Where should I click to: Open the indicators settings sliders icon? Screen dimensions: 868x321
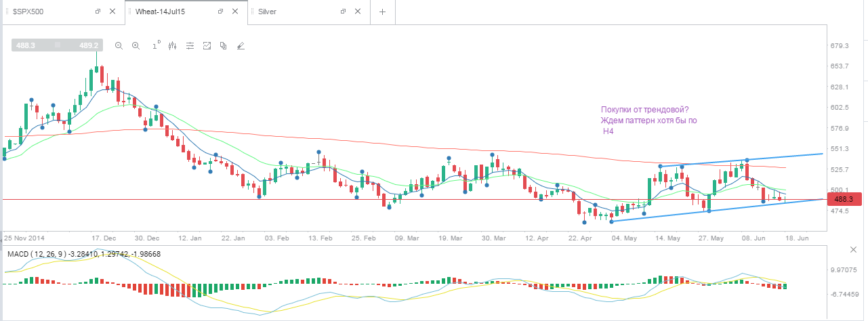pyautogui.click(x=190, y=45)
